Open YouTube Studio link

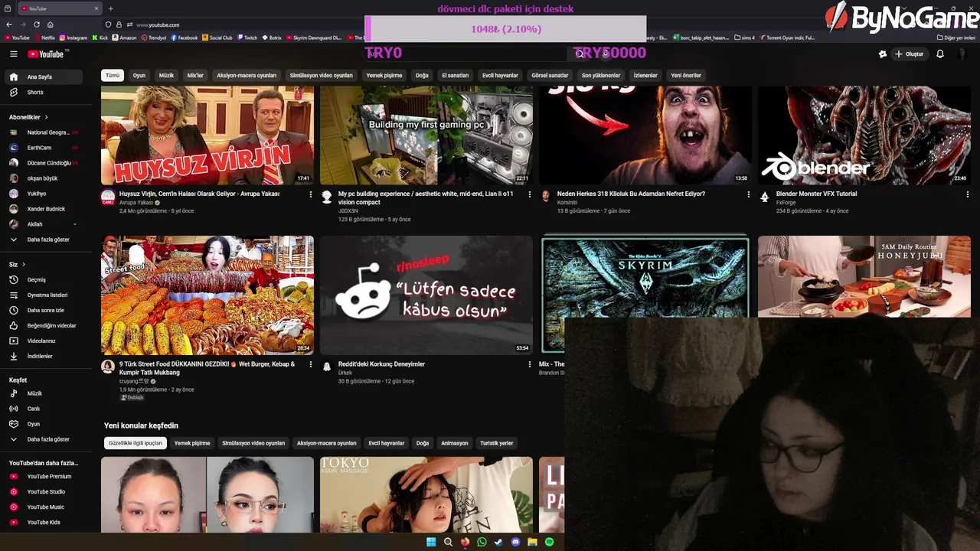coord(46,491)
